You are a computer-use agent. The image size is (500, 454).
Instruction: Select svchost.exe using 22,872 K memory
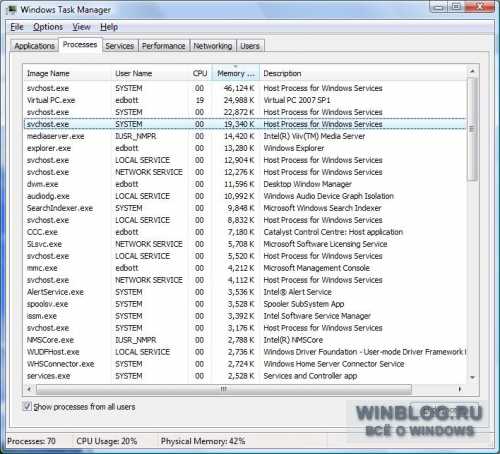tap(245, 112)
